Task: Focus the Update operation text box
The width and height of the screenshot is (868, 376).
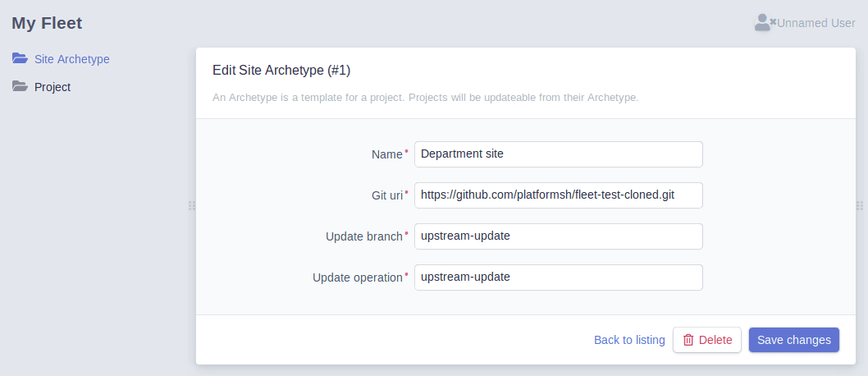Action: pos(559,277)
